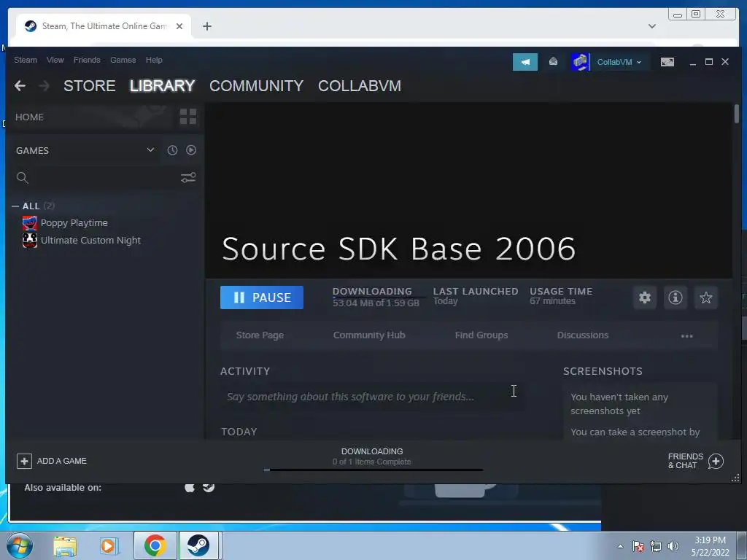Open Source SDK Base settings gear
The width and height of the screenshot is (747, 560).
pos(645,297)
